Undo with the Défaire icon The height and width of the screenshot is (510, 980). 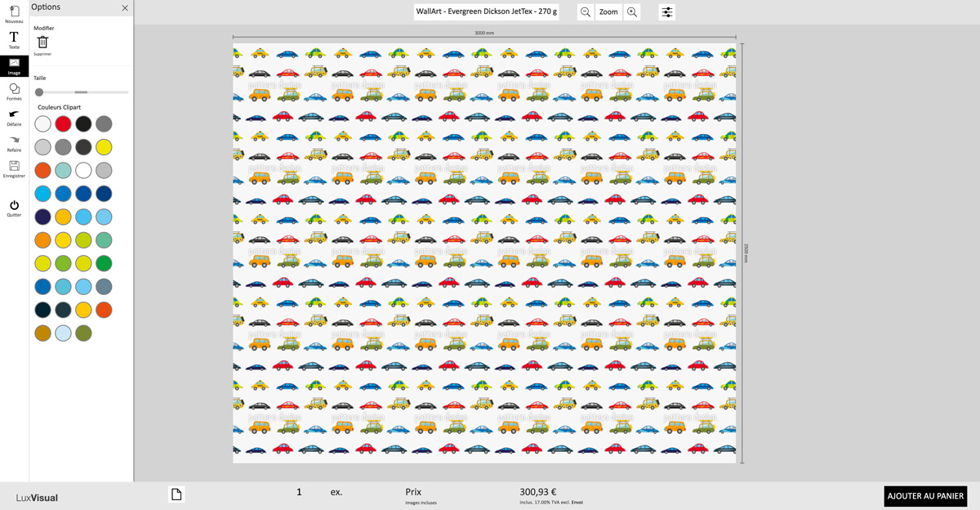coord(14,115)
